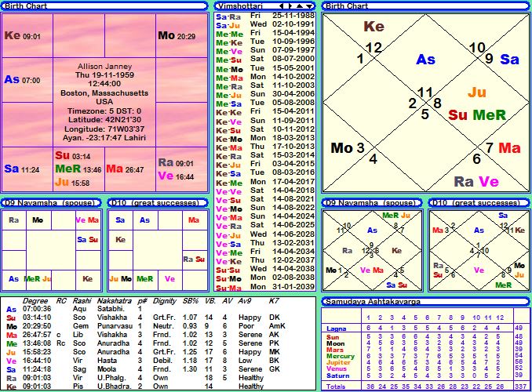The width and height of the screenshot is (532, 392).
Task: Click 'Jupiter' row label in Ashtakavarga
Action: (x=338, y=362)
